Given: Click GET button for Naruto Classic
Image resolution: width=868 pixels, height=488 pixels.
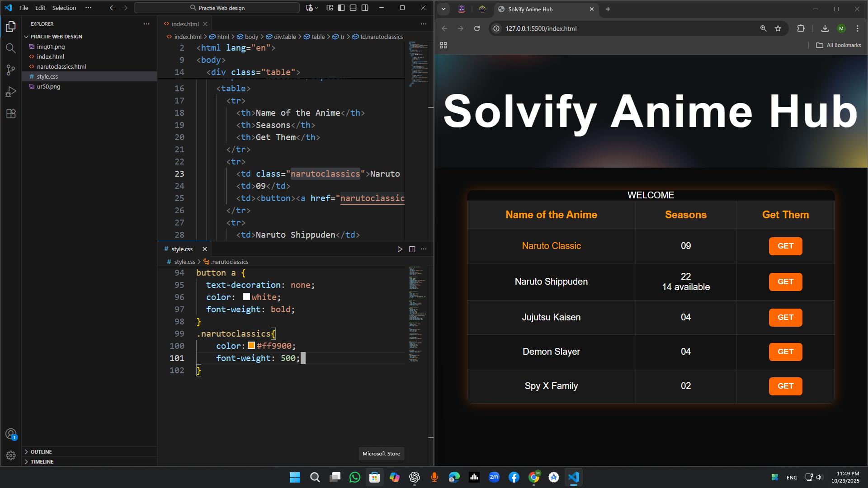Looking at the screenshot, I should pyautogui.click(x=785, y=246).
